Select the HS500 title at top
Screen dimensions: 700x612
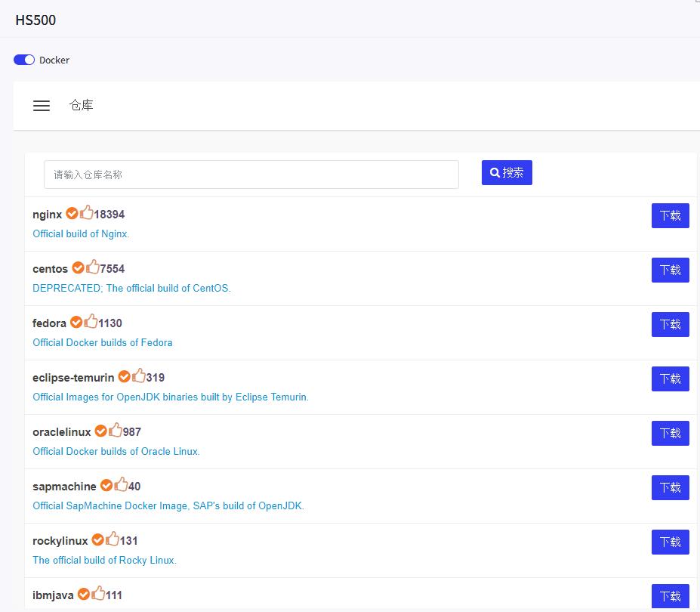[x=35, y=20]
